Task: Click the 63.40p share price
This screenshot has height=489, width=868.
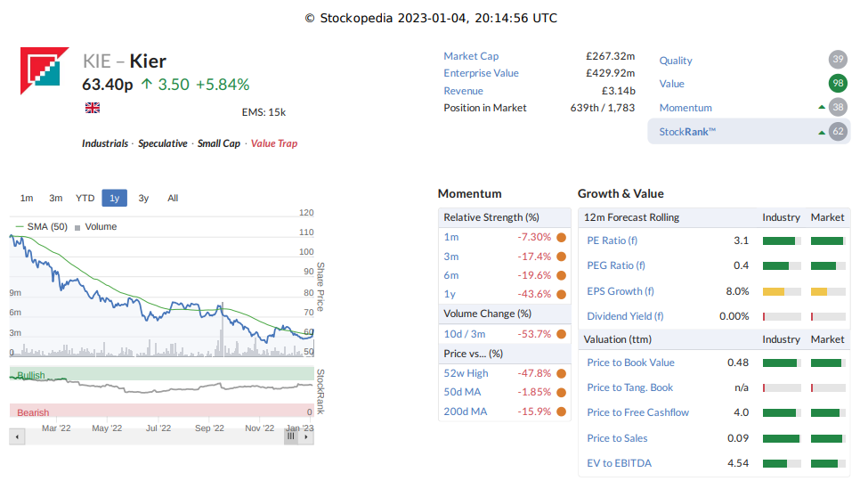Action: click(x=108, y=85)
